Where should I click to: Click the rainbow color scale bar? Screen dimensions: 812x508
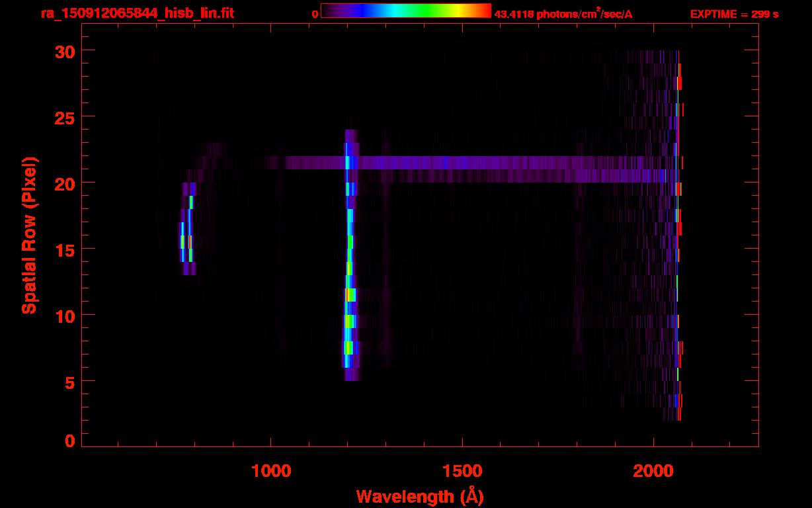(406, 11)
